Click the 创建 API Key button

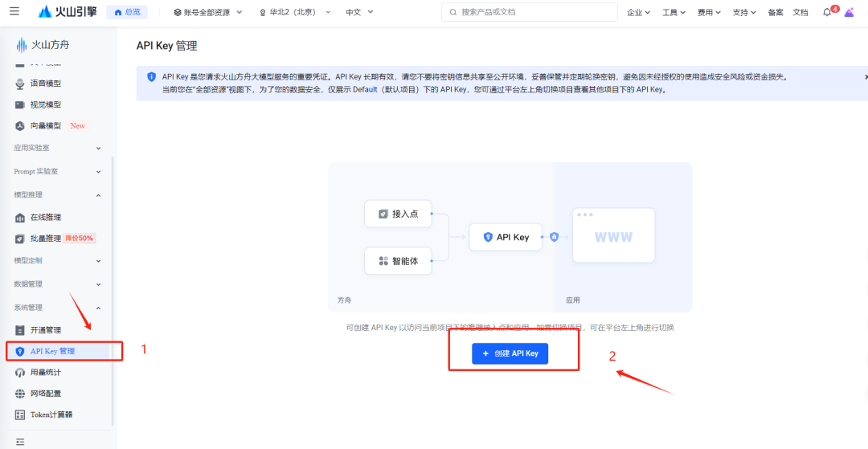point(510,353)
